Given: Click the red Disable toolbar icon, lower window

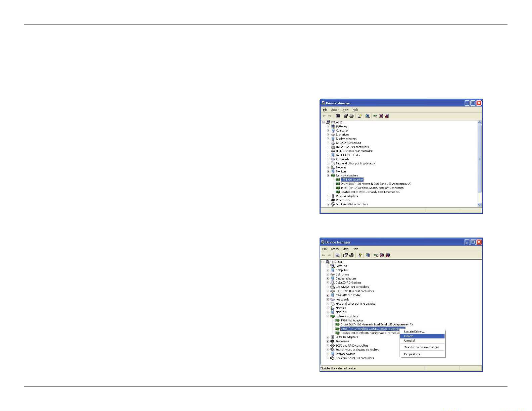Looking at the screenshot, I should [x=388, y=255].
